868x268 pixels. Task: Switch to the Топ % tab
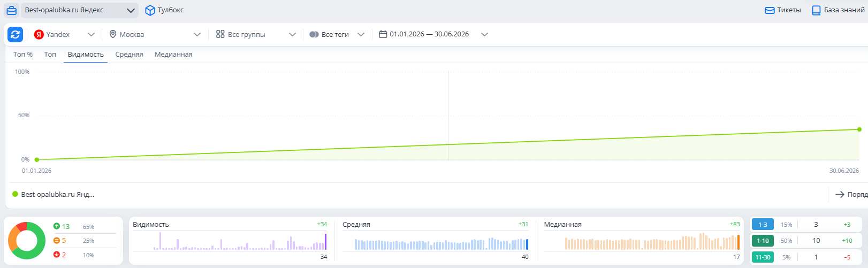[23, 55]
